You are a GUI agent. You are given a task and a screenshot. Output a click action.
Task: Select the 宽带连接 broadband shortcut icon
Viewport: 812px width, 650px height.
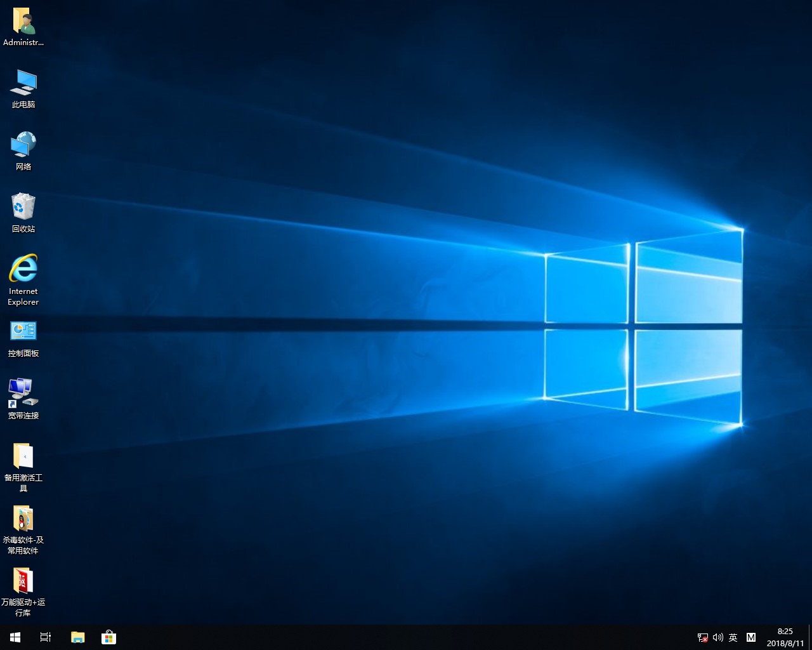23,400
